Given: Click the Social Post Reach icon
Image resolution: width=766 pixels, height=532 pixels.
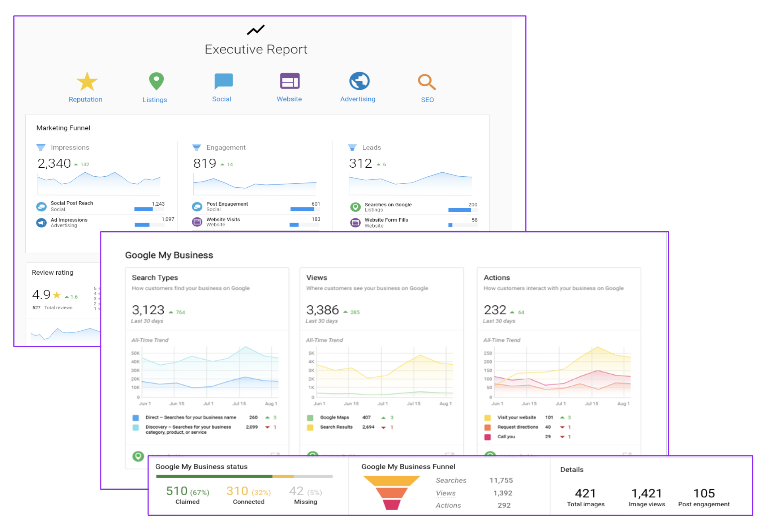Looking at the screenshot, I should [42, 206].
